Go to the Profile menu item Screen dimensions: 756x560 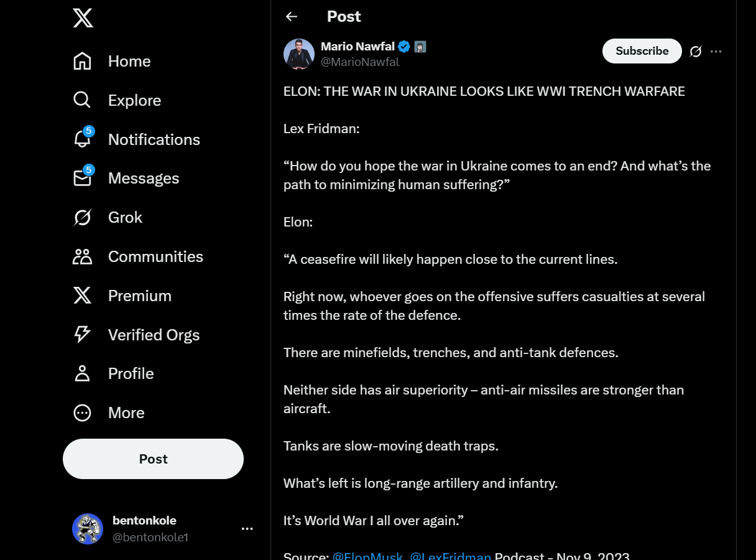pyautogui.click(x=131, y=373)
